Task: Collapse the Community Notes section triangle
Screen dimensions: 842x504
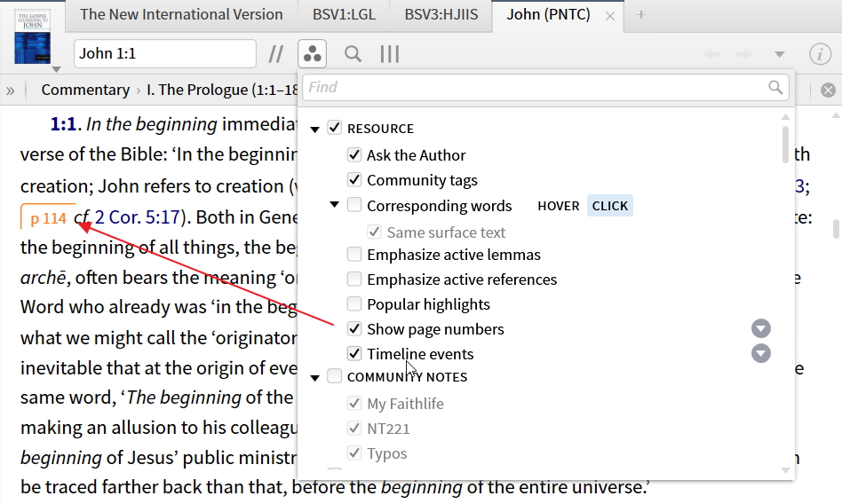Action: [315, 377]
